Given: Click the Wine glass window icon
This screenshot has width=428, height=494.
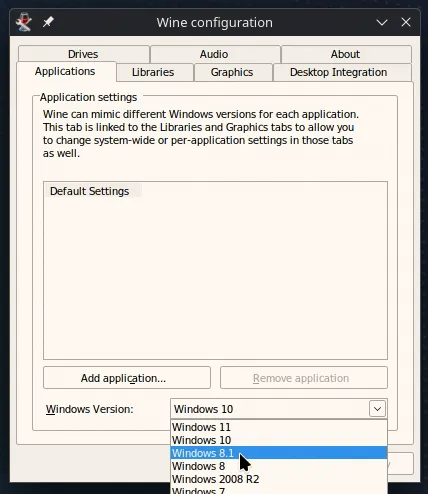Looking at the screenshot, I should coord(24,22).
